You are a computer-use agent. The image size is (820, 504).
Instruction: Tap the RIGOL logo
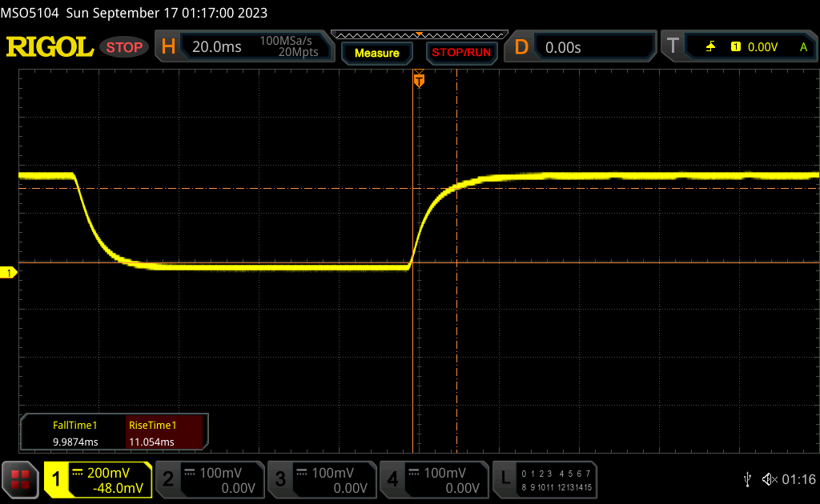tap(50, 47)
